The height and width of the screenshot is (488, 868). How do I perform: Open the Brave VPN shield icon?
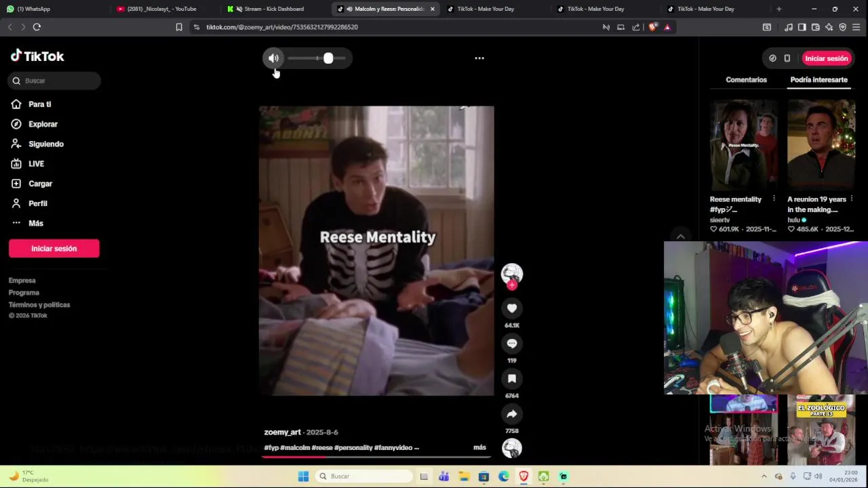(843, 27)
